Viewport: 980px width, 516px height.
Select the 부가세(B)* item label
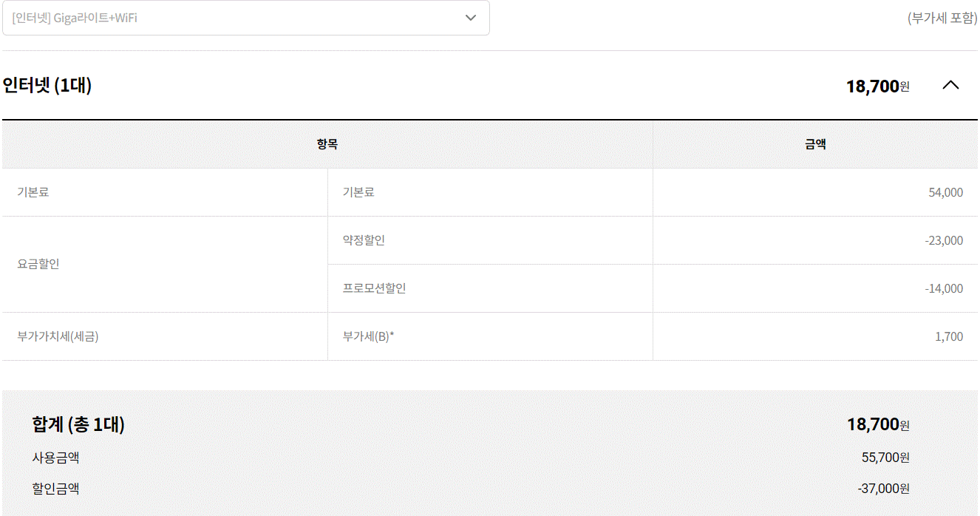click(x=369, y=336)
